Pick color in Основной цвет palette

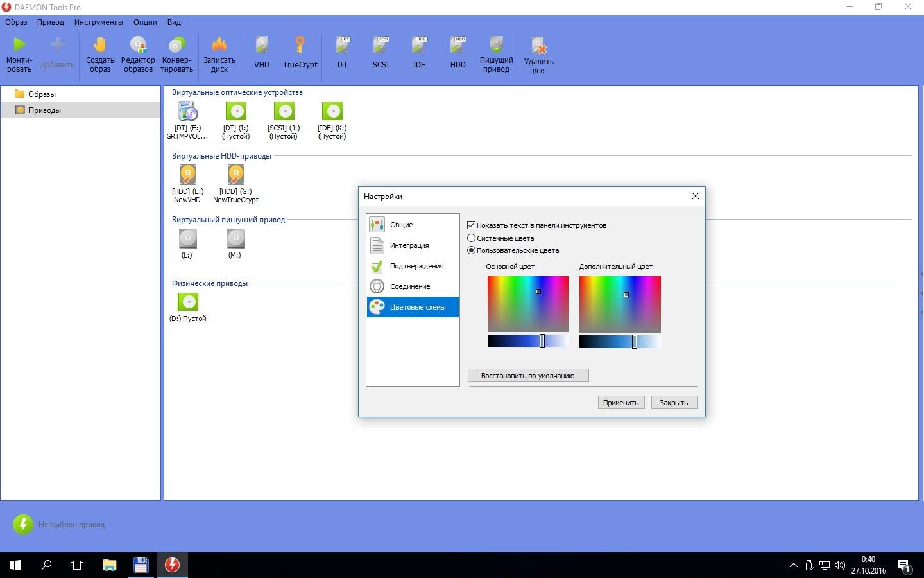click(528, 304)
